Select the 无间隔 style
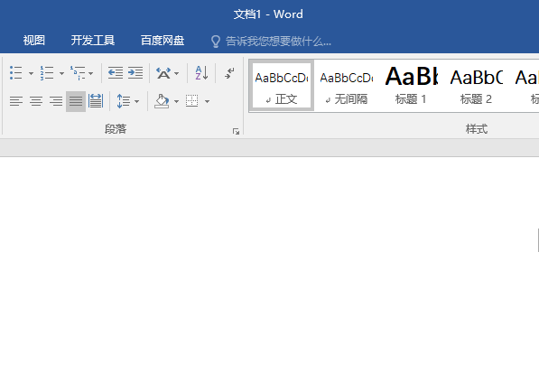539x392 pixels. [x=347, y=86]
